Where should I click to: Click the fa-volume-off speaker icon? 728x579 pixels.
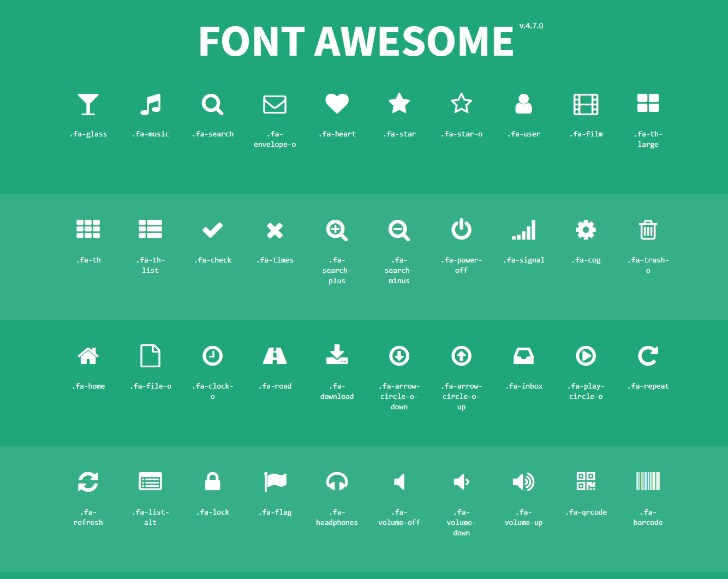pos(399,482)
